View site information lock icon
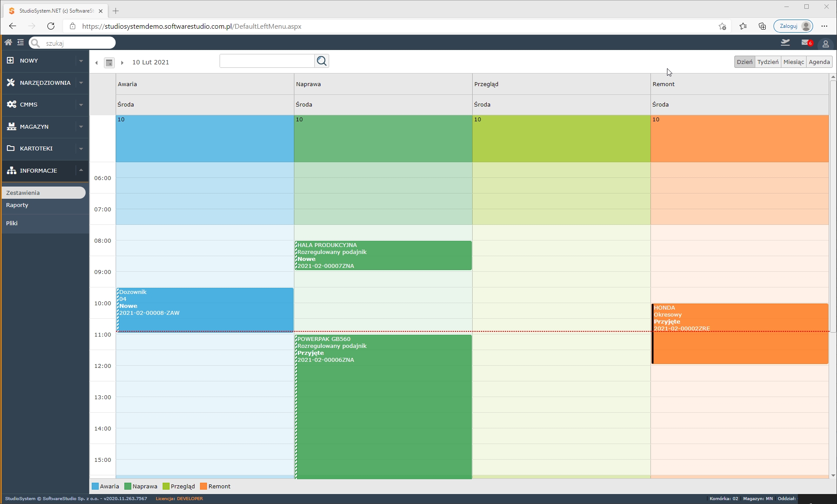Screen dimensions: 837x504 pyautogui.click(x=73, y=26)
